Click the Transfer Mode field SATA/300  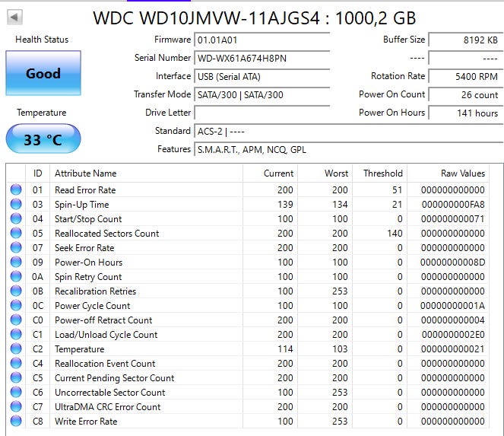point(262,95)
